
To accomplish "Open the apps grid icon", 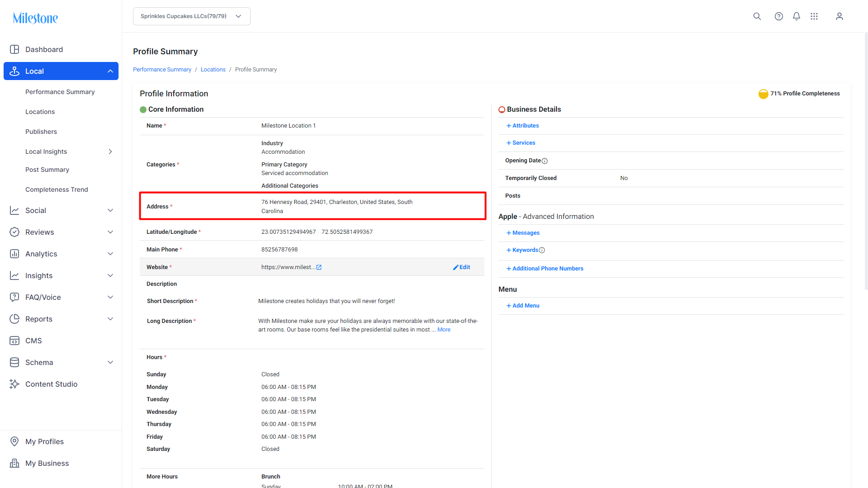I will tap(814, 16).
